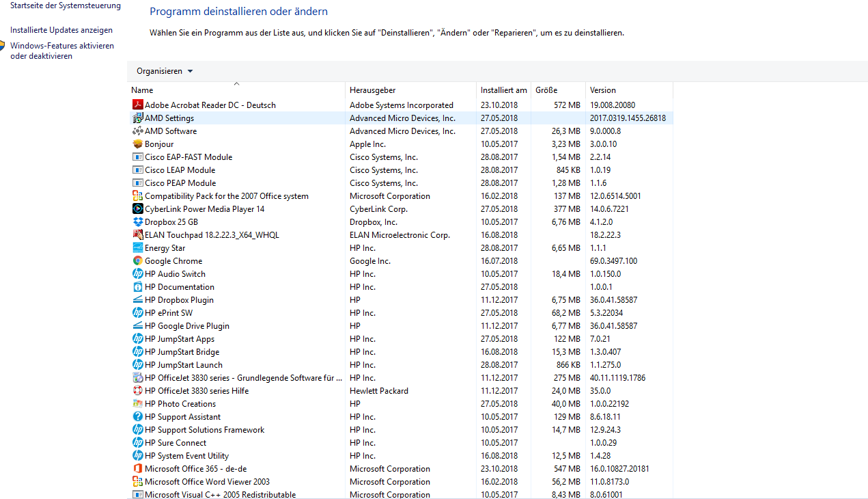
Task: Click the shield icon beside Windows-Features
Action: click(x=2, y=46)
